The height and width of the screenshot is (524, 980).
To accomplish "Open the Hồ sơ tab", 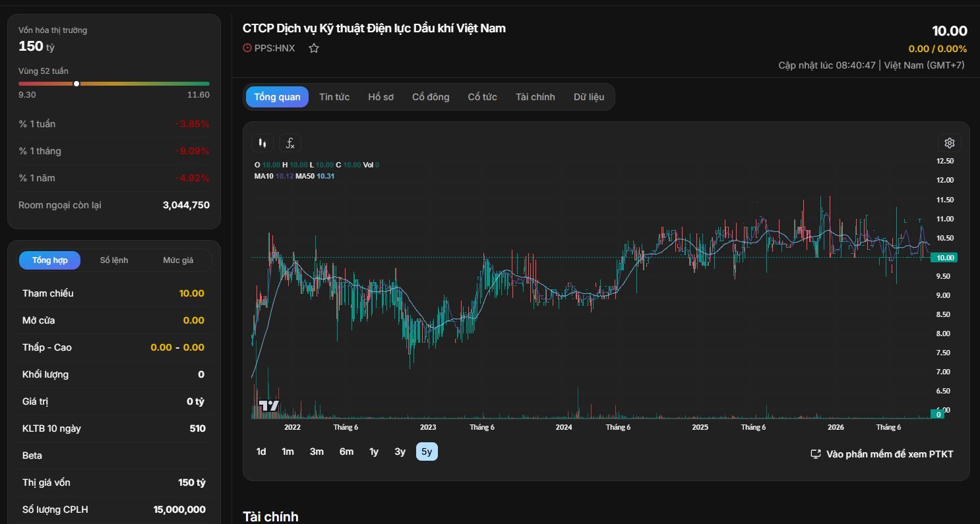I will pos(381,97).
